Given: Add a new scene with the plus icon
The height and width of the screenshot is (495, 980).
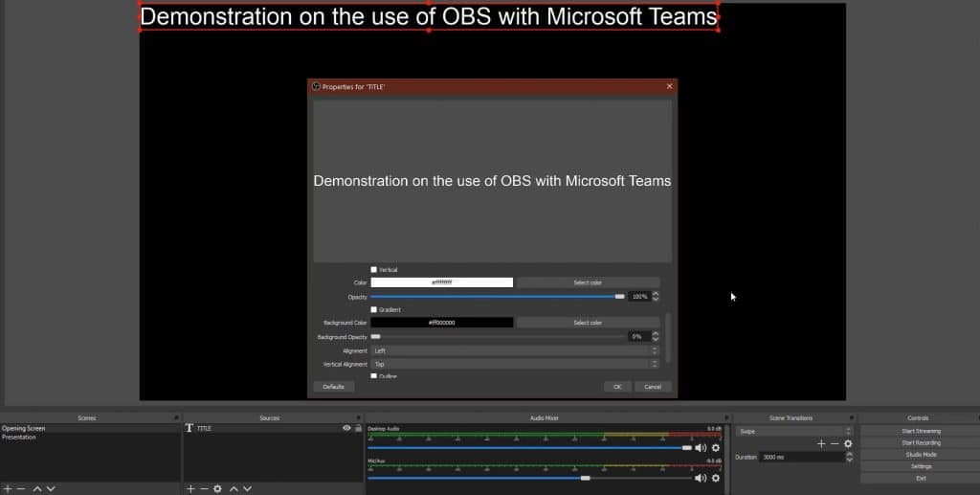Looking at the screenshot, I should pyautogui.click(x=8, y=488).
